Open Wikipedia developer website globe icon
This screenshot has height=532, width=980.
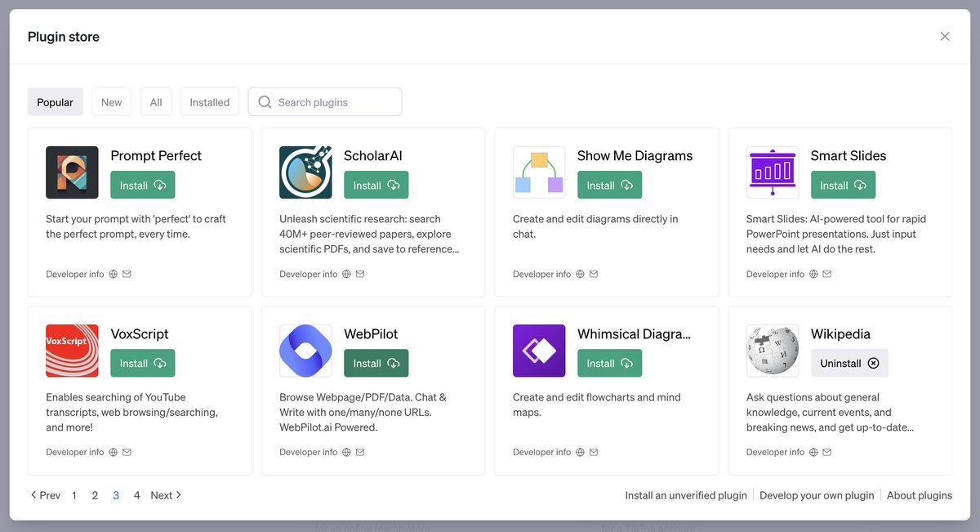pos(814,453)
